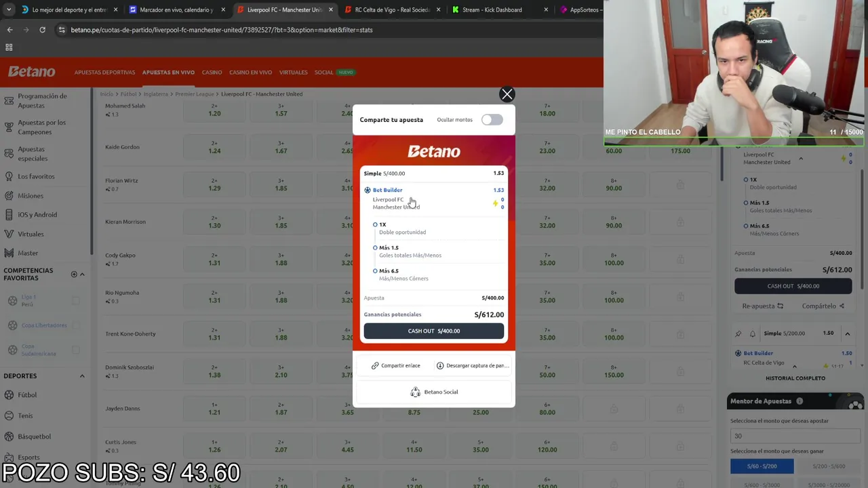Screen dimensions: 868x488
Task: Click the Virtuales V icon
Action: tap(9, 234)
